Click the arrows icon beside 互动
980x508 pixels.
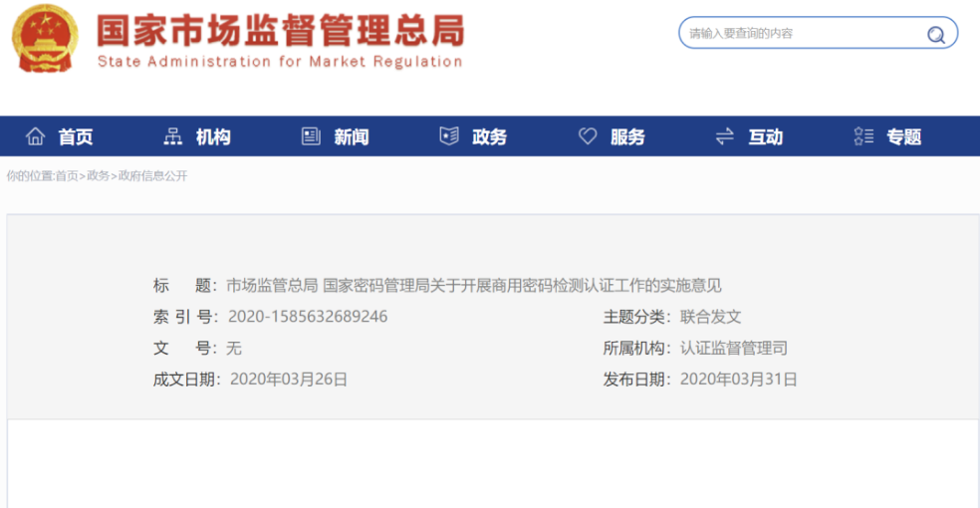725,137
